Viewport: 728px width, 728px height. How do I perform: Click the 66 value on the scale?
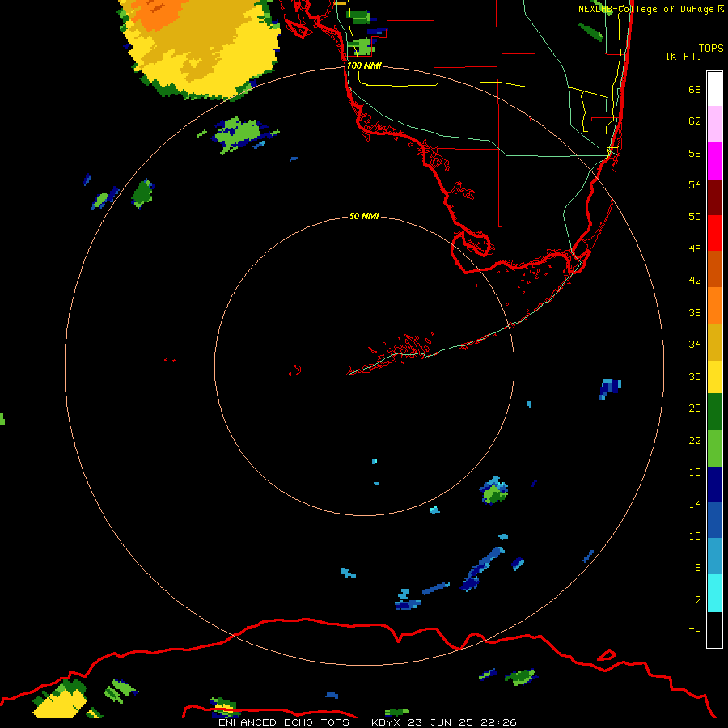tap(695, 90)
